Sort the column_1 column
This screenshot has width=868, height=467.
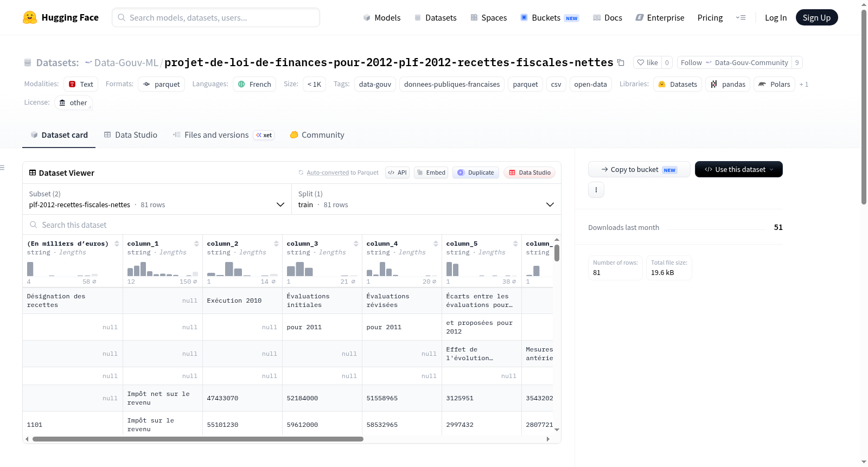click(196, 244)
